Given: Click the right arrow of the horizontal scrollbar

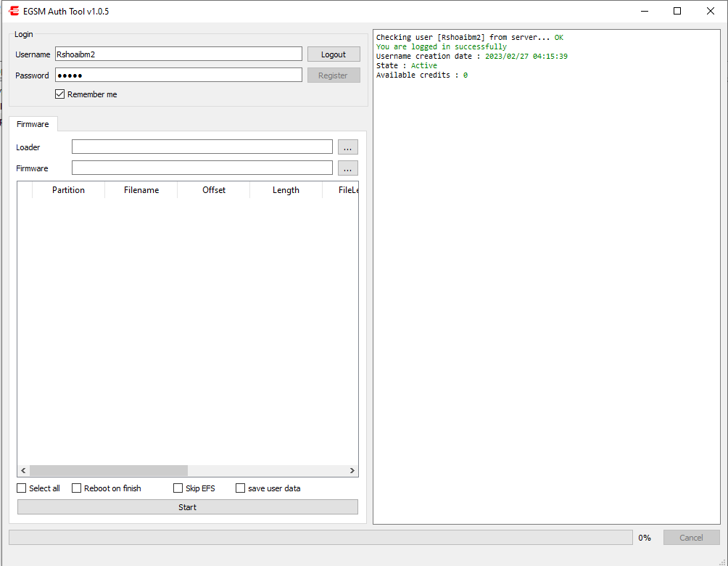Looking at the screenshot, I should 352,470.
